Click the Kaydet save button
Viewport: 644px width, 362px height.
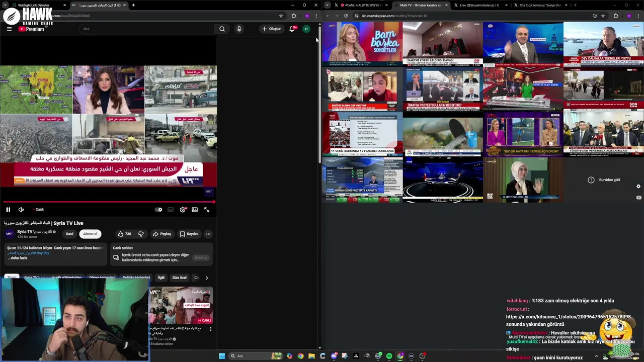click(189, 234)
